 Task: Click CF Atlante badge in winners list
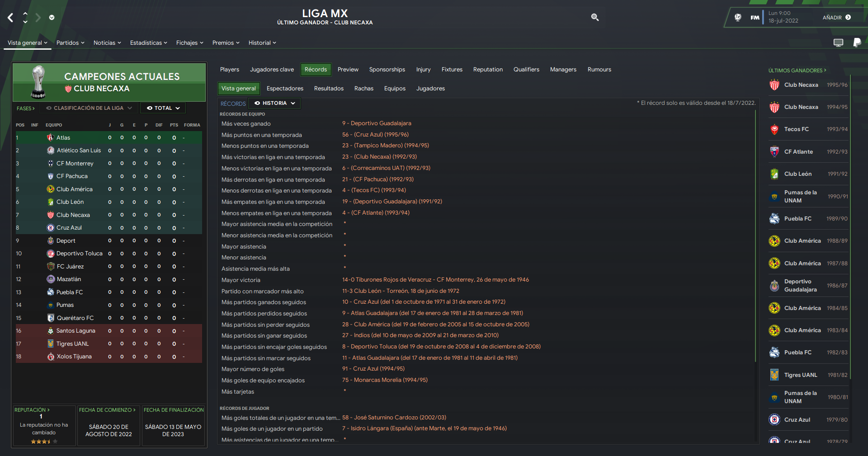click(x=774, y=152)
